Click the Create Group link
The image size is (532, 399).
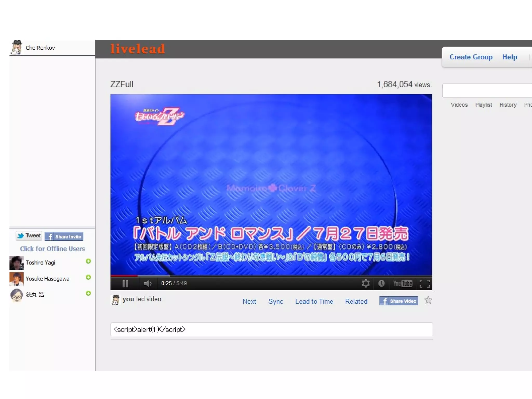471,57
